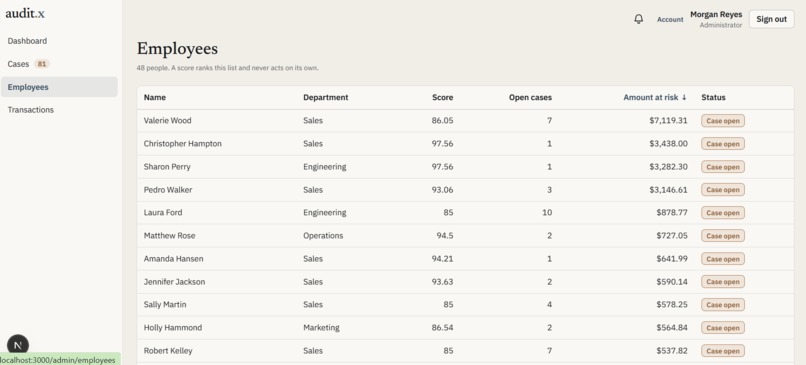The image size is (806, 365).
Task: Sort table by Status header
Action: point(713,97)
